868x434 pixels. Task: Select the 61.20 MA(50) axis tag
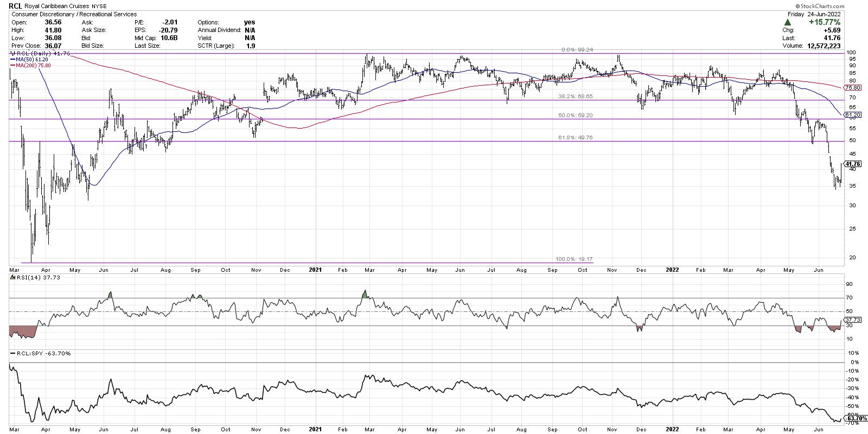click(853, 115)
